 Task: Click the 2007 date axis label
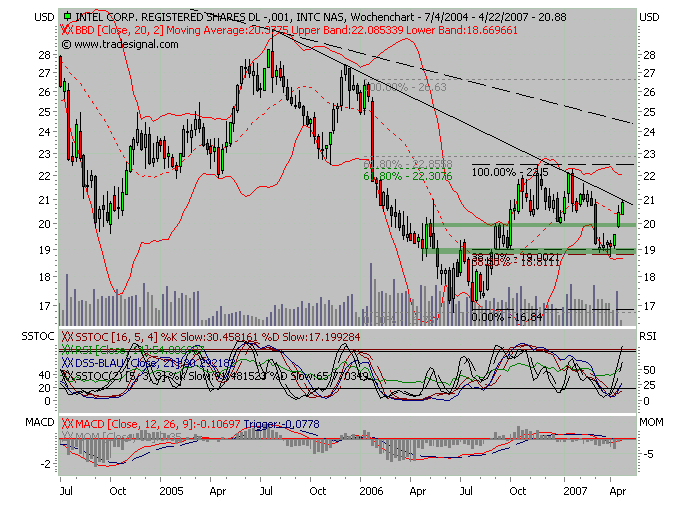coord(575,491)
